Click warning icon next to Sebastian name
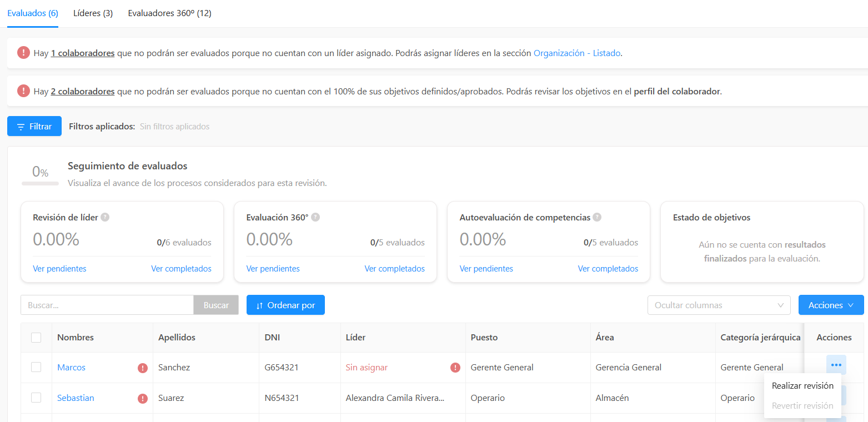Image resolution: width=868 pixels, height=422 pixels. pos(143,398)
